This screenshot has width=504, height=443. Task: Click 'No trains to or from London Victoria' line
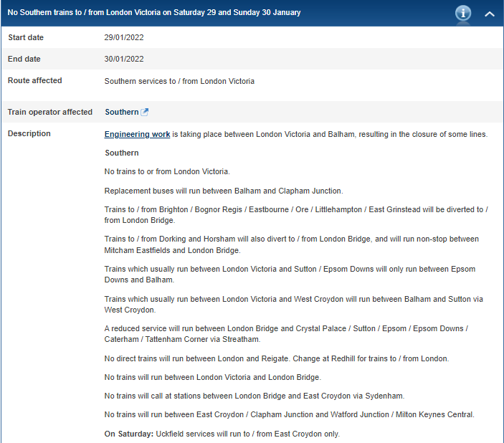coord(167,171)
